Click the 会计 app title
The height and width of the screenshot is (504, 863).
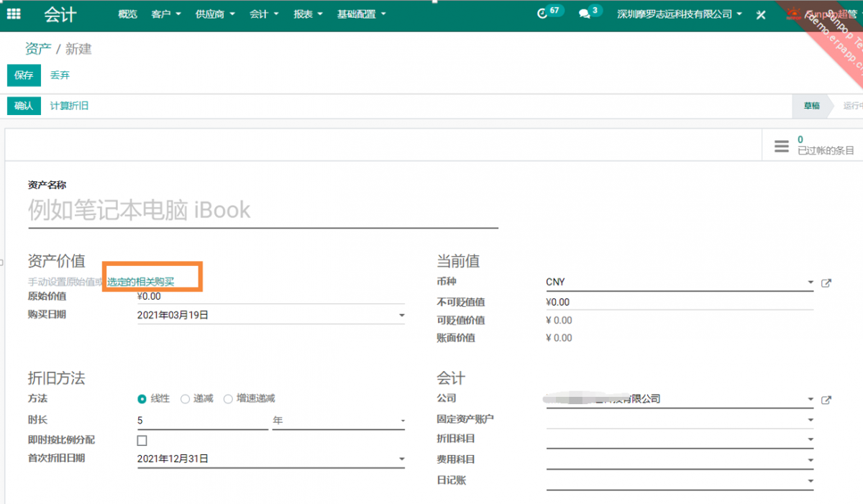(x=60, y=14)
